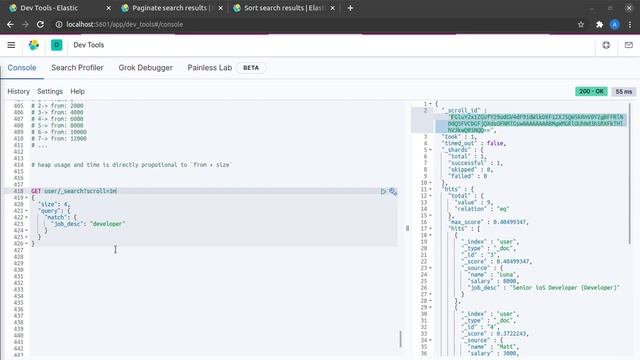Screen dimensions: 640x360
Task: Go back with browser back arrow
Action: [x=10, y=24]
